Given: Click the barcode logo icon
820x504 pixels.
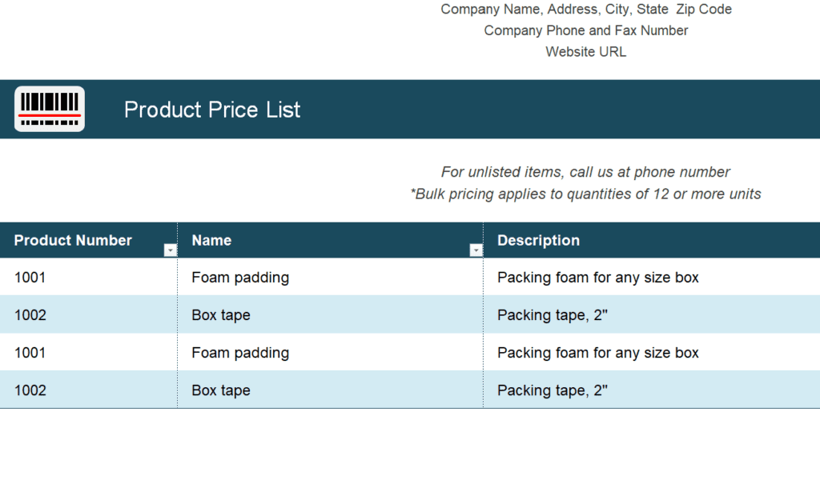Looking at the screenshot, I should coord(50,109).
